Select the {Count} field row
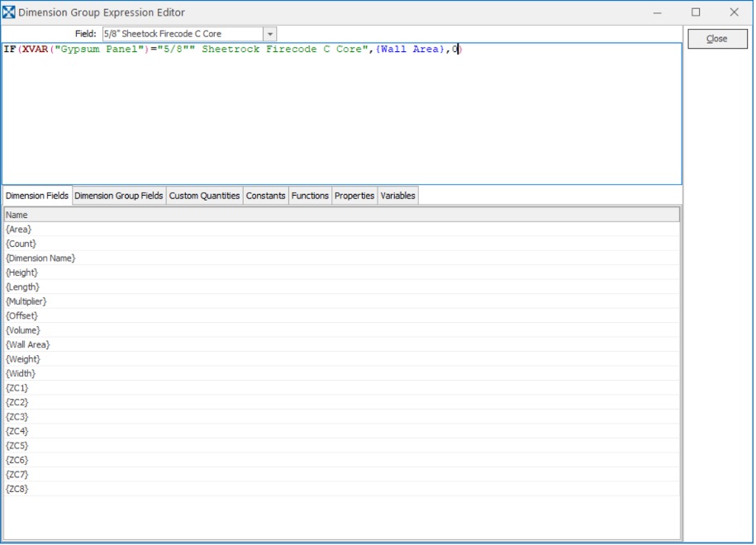The height and width of the screenshot is (545, 756). [x=342, y=244]
